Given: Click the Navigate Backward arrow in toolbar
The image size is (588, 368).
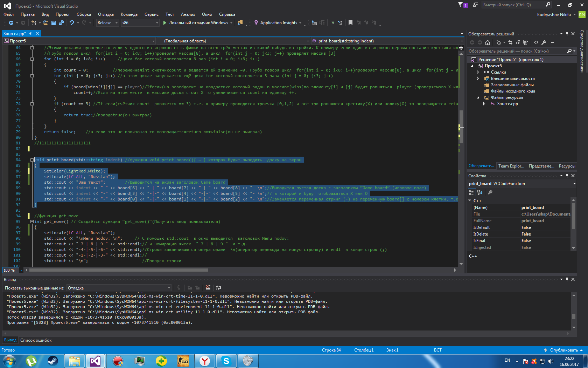Looking at the screenshot, I should click(11, 23).
